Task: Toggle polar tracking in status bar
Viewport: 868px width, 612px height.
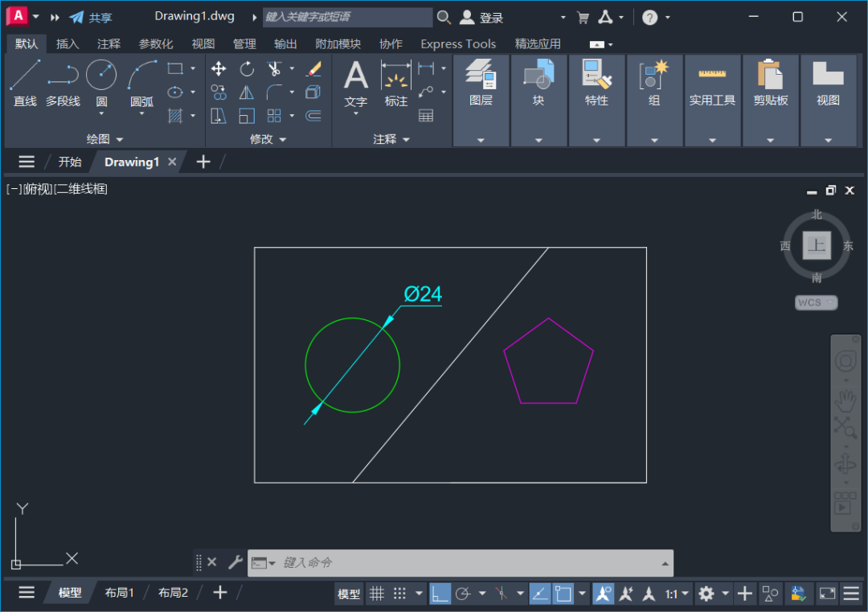Action: (463, 594)
